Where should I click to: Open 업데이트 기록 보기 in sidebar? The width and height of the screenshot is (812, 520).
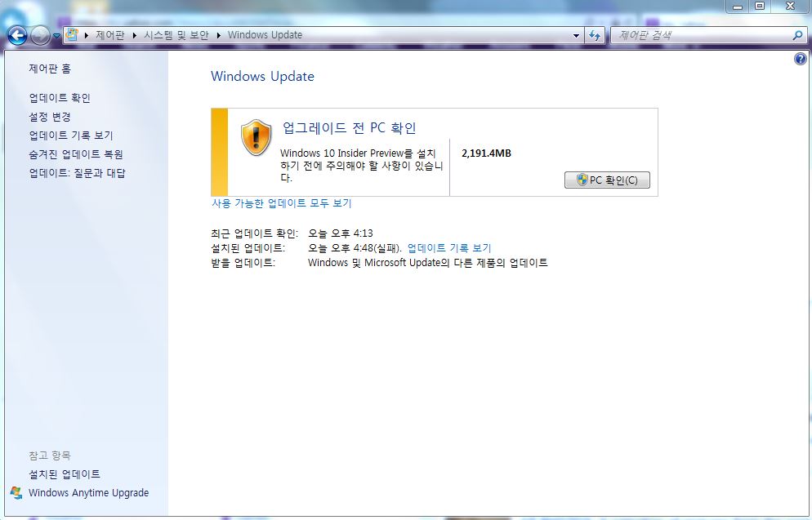click(x=71, y=136)
